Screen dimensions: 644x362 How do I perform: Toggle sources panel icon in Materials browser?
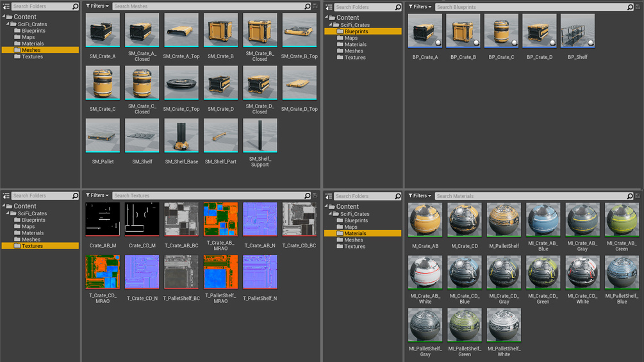click(329, 196)
